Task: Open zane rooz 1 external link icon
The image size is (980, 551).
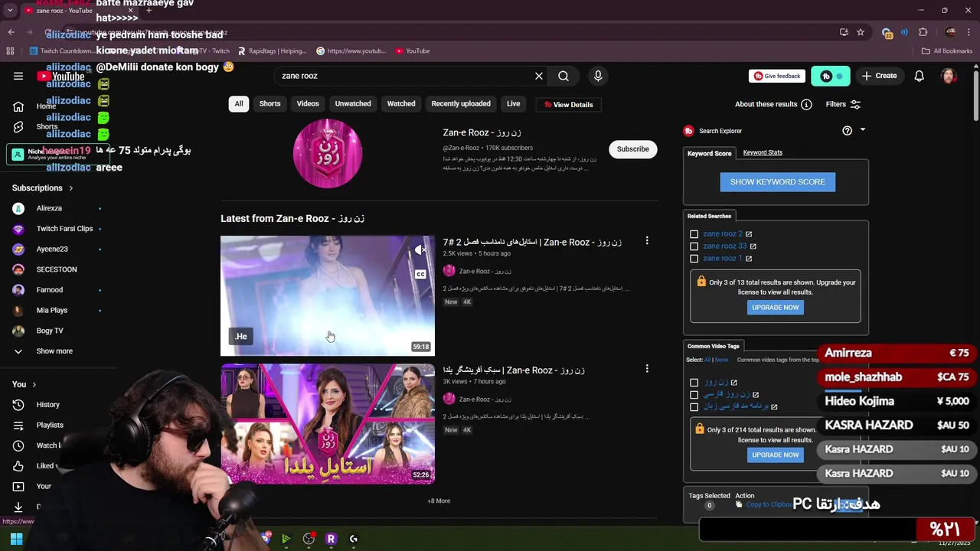Action: click(749, 259)
